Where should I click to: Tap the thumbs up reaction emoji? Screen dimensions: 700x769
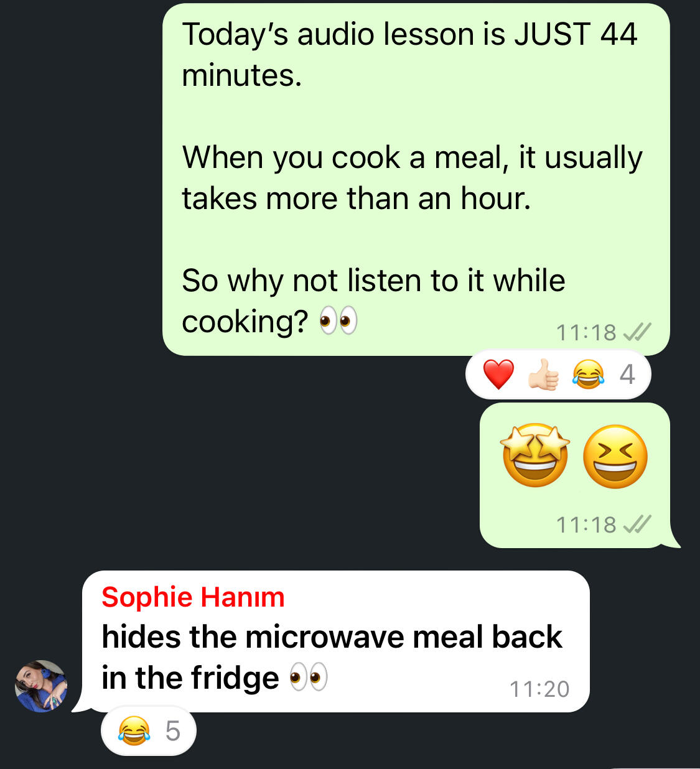pos(543,375)
